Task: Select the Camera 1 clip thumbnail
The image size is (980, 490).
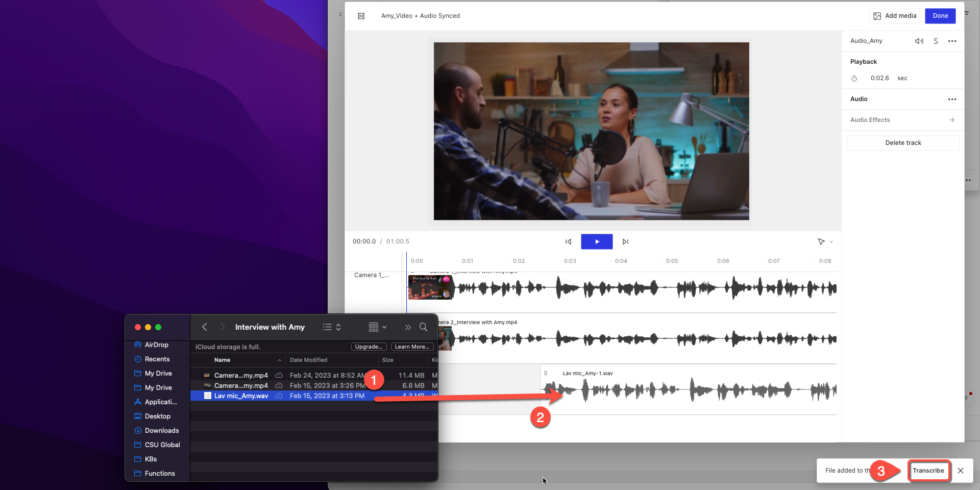Action: (x=430, y=287)
